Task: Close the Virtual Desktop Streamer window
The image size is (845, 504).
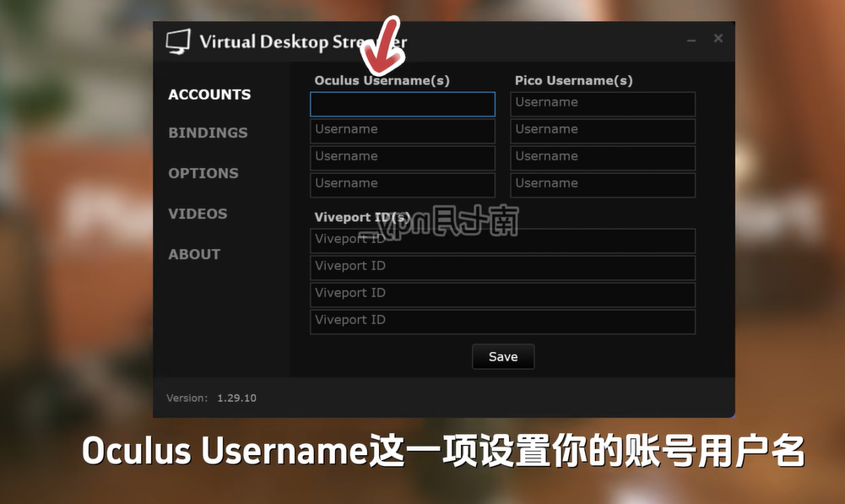Action: 718,38
